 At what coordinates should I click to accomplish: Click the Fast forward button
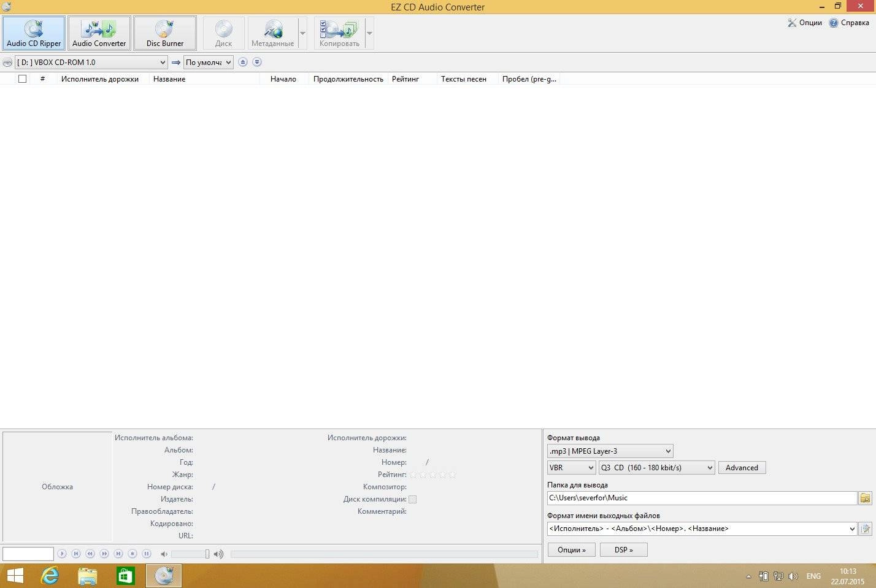click(x=104, y=554)
